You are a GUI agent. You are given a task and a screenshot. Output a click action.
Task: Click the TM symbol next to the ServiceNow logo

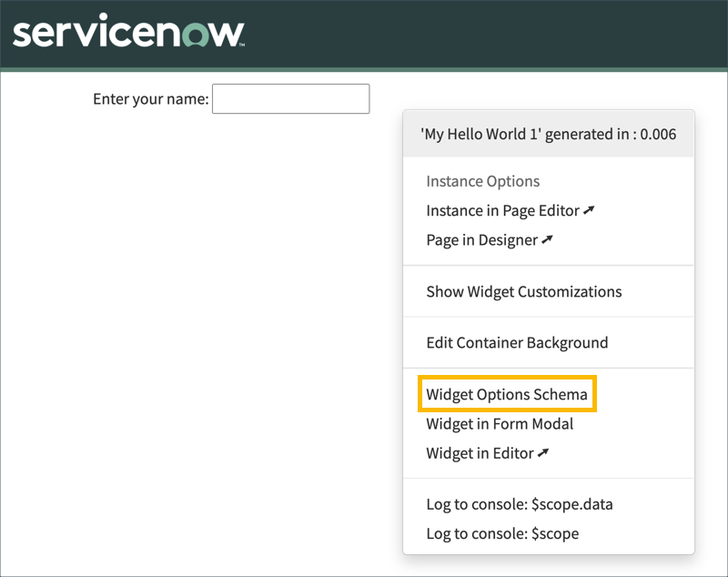coord(239,43)
